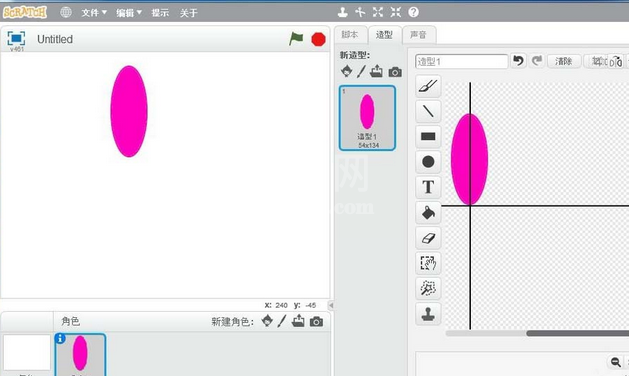Click the project title Untitled

pyautogui.click(x=55, y=39)
